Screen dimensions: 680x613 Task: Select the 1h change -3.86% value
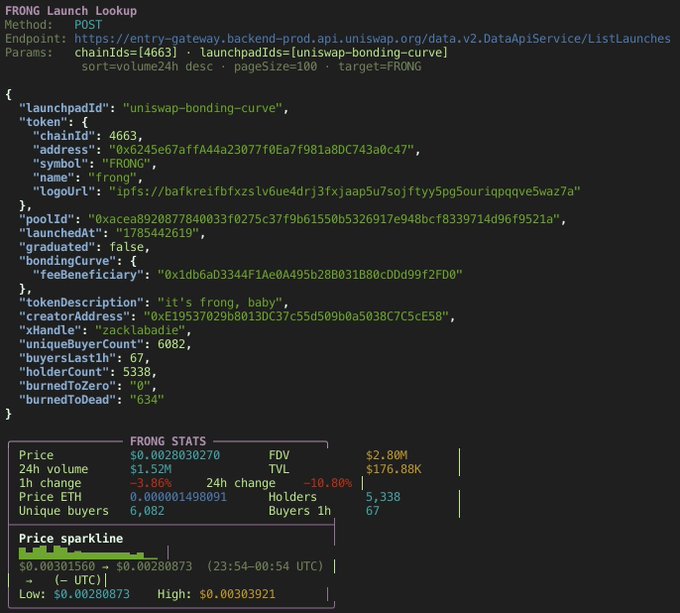150,483
